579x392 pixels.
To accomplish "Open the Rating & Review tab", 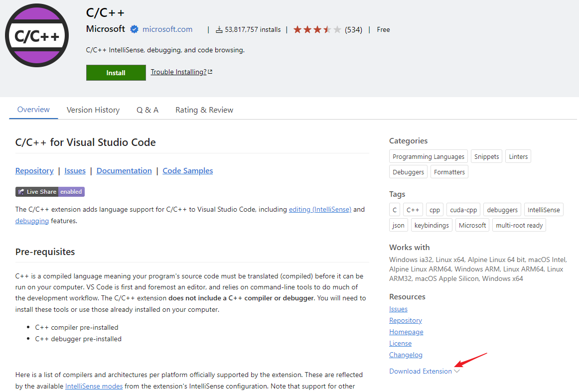I will point(204,110).
